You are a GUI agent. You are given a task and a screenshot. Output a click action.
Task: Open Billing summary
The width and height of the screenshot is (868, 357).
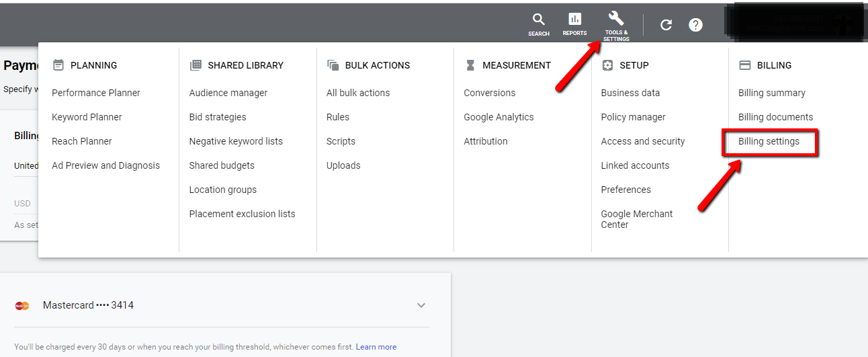point(772,93)
